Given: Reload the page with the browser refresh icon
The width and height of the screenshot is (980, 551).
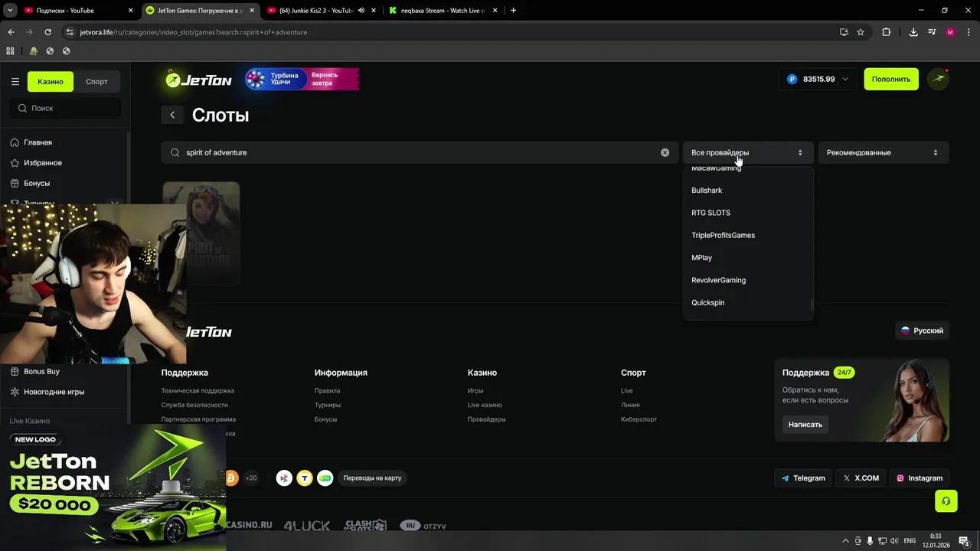Looking at the screenshot, I should (x=47, y=32).
